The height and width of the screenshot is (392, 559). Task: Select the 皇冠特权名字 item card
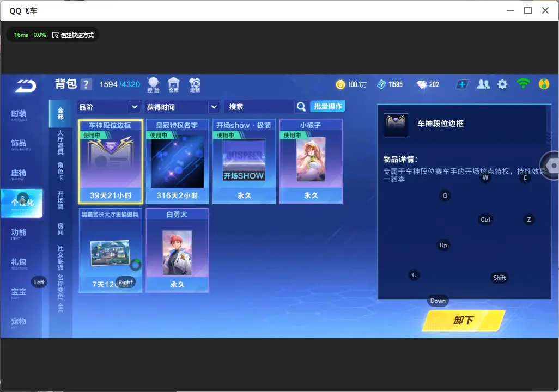[x=177, y=162]
